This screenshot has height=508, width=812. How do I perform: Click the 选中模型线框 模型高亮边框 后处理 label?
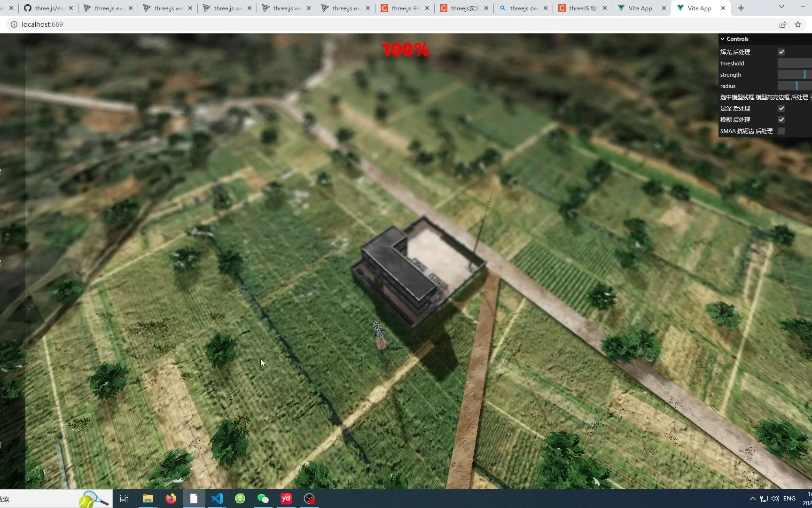pyautogui.click(x=764, y=97)
